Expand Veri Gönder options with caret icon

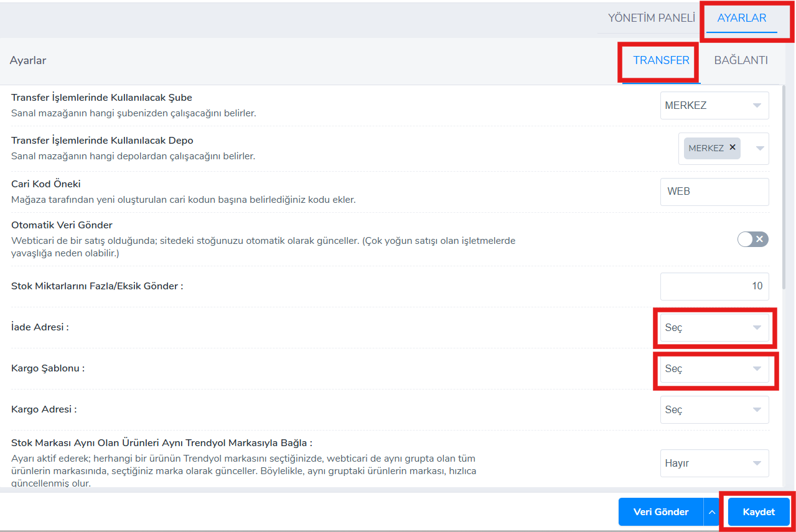coord(712,512)
